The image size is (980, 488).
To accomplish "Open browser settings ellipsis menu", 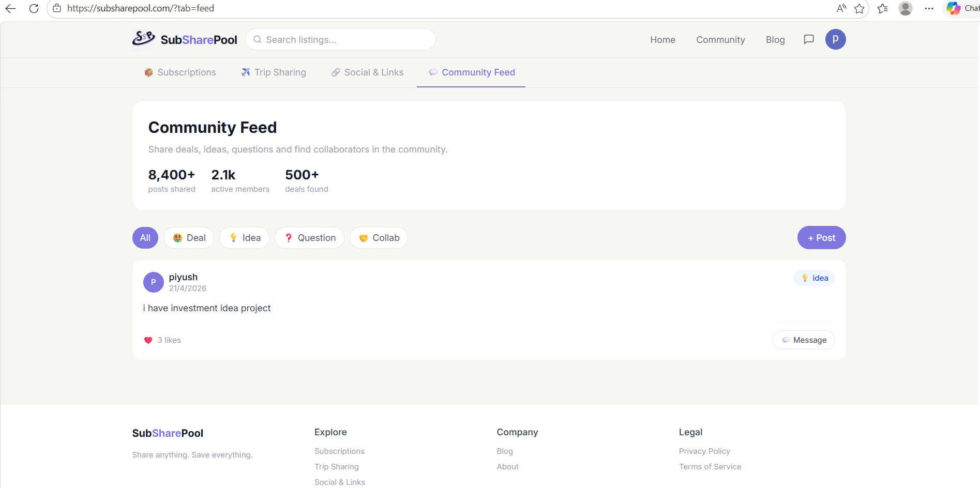I will [929, 8].
